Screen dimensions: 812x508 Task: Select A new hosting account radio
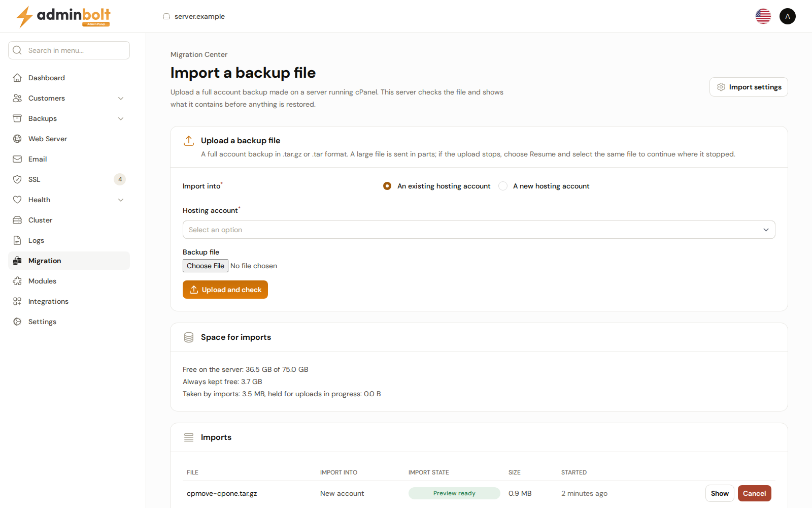coord(503,186)
